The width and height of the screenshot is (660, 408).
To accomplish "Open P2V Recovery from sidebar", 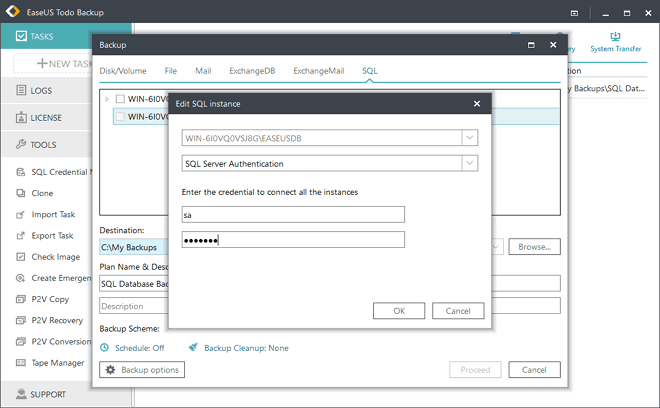I will [23, 320].
